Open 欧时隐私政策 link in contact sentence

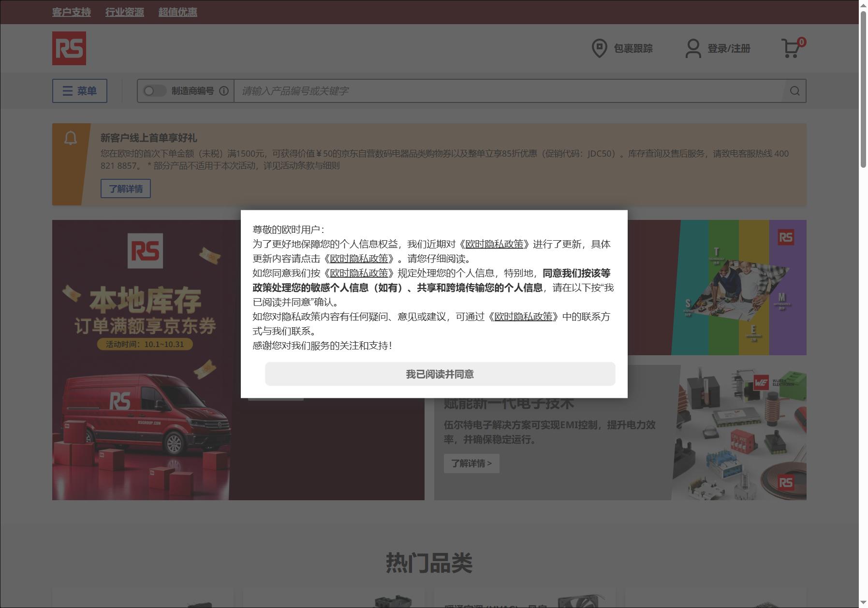(523, 317)
